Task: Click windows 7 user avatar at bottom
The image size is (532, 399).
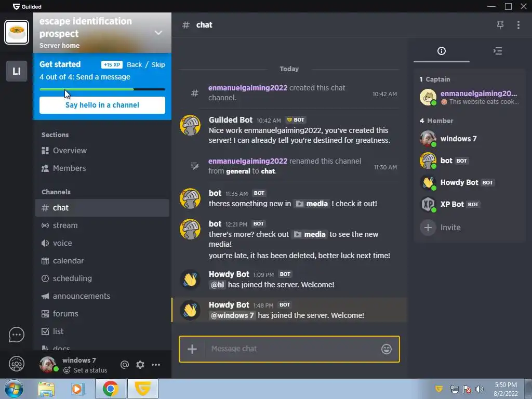Action: tap(48, 365)
